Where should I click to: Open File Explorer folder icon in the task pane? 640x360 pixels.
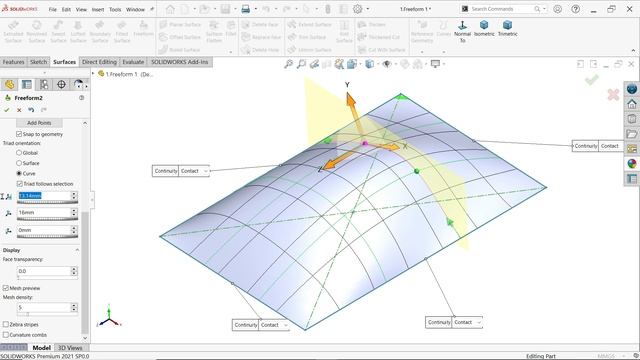(632, 134)
